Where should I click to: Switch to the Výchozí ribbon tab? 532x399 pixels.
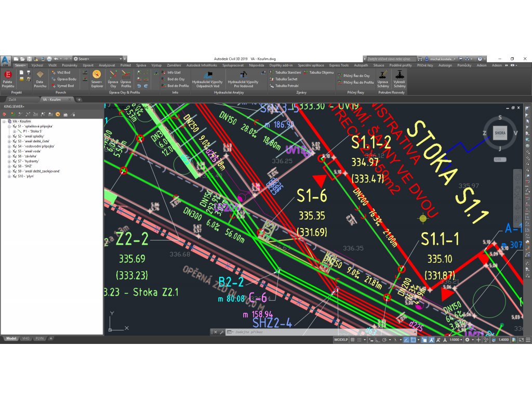tap(37, 65)
